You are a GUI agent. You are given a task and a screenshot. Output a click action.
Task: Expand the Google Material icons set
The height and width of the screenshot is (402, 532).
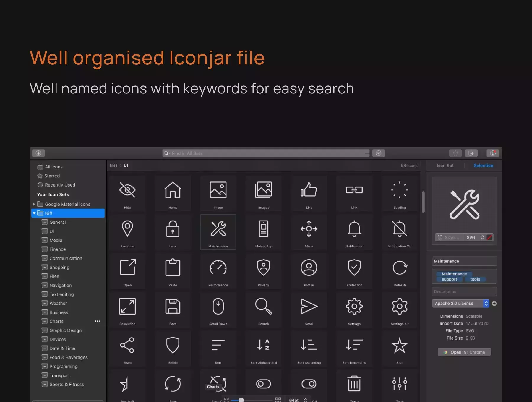pyautogui.click(x=34, y=204)
